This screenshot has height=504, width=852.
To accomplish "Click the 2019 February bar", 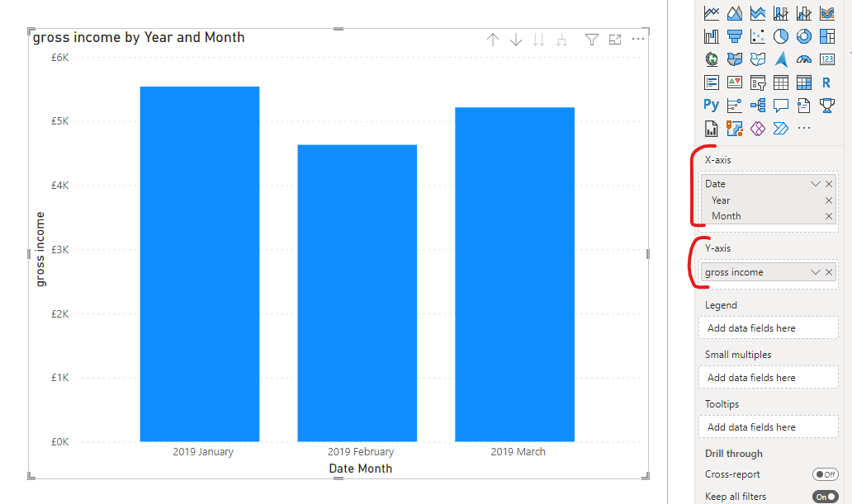I will click(357, 294).
